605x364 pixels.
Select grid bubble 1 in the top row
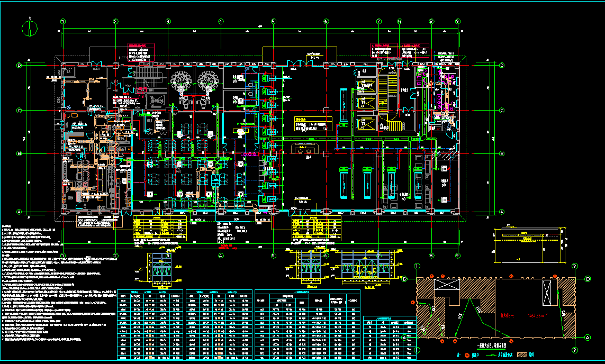point(63,22)
